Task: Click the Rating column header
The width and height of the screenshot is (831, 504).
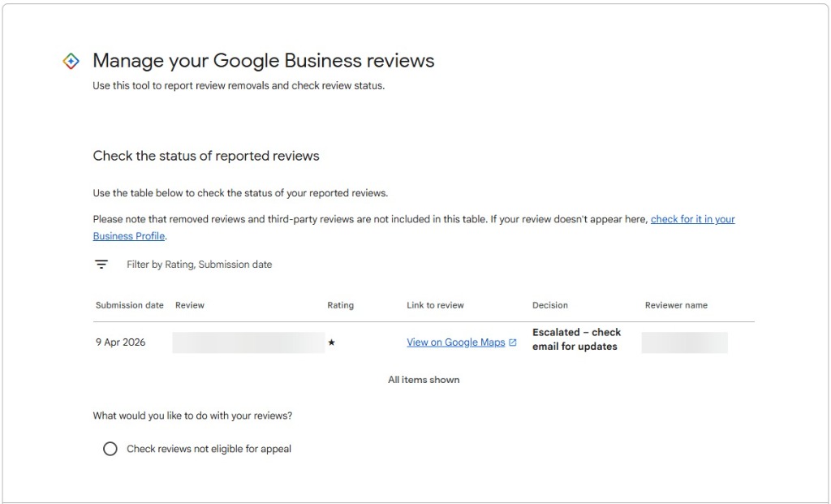Action: click(x=340, y=305)
